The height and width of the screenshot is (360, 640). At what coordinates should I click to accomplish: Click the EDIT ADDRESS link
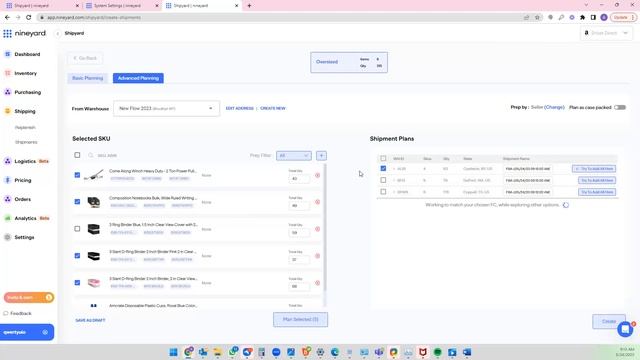pyautogui.click(x=240, y=108)
